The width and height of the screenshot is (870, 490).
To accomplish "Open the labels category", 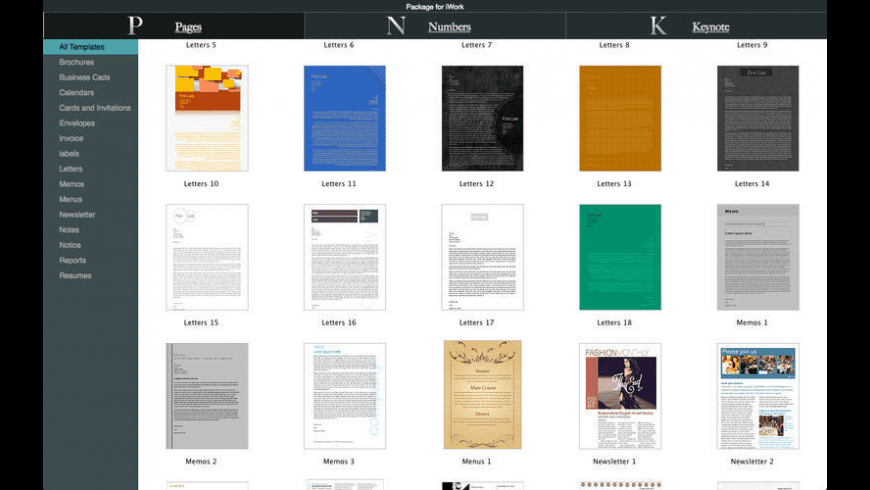I will 69,154.
